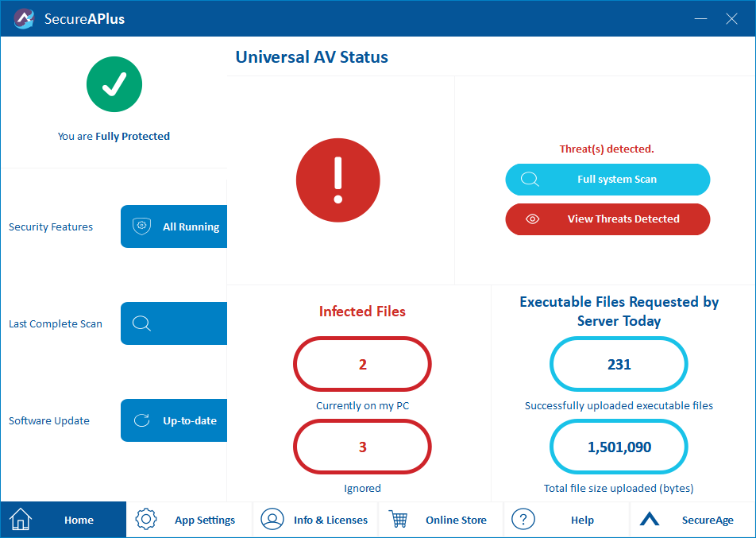The image size is (756, 538).
Task: Click the refresh icon beside Up-to-date
Action: (142, 420)
